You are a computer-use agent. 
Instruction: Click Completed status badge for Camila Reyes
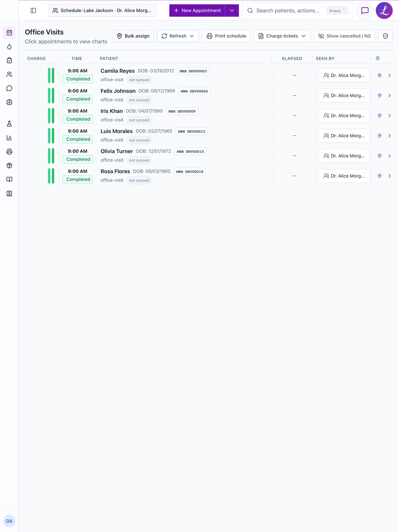point(78,79)
